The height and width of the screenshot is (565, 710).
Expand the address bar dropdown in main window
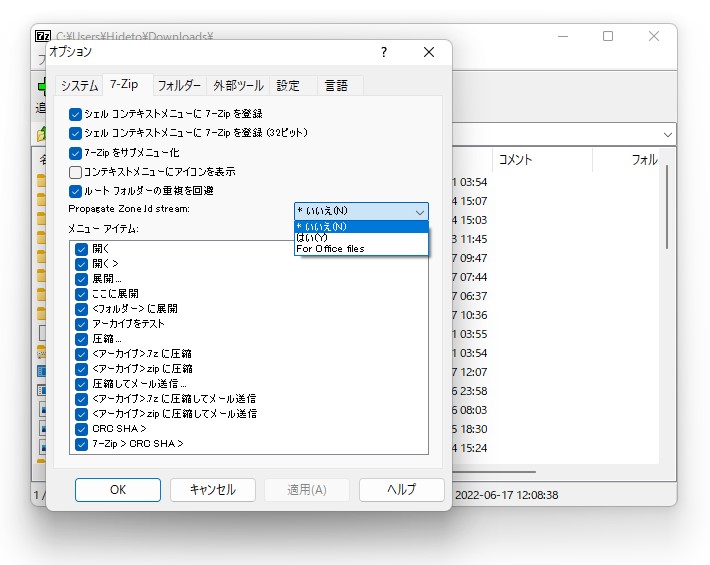[x=667, y=134]
